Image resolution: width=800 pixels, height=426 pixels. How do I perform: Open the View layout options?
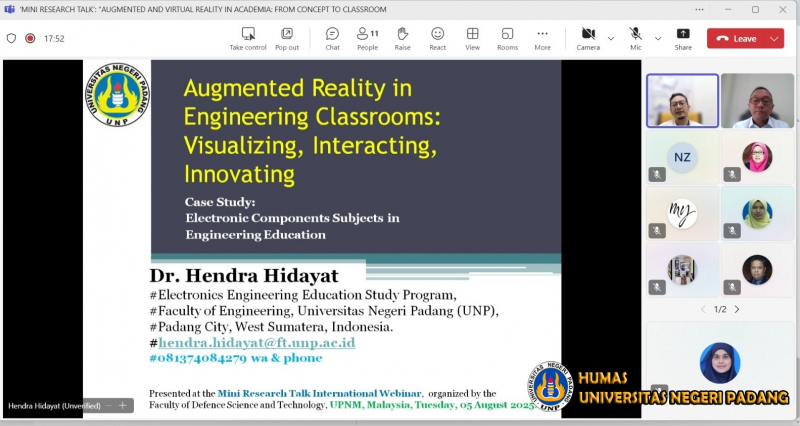tap(472, 39)
